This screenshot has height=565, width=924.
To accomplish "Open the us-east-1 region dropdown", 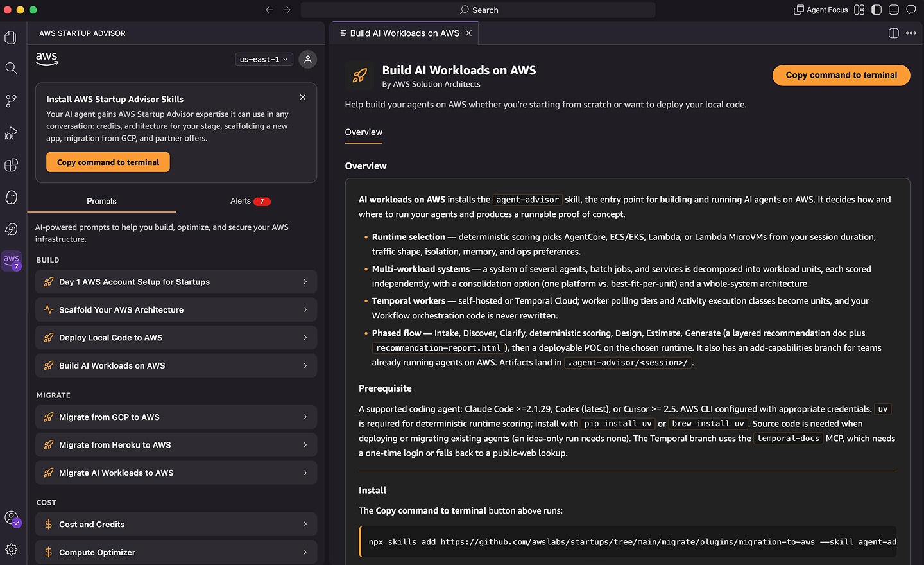I will click(x=264, y=59).
